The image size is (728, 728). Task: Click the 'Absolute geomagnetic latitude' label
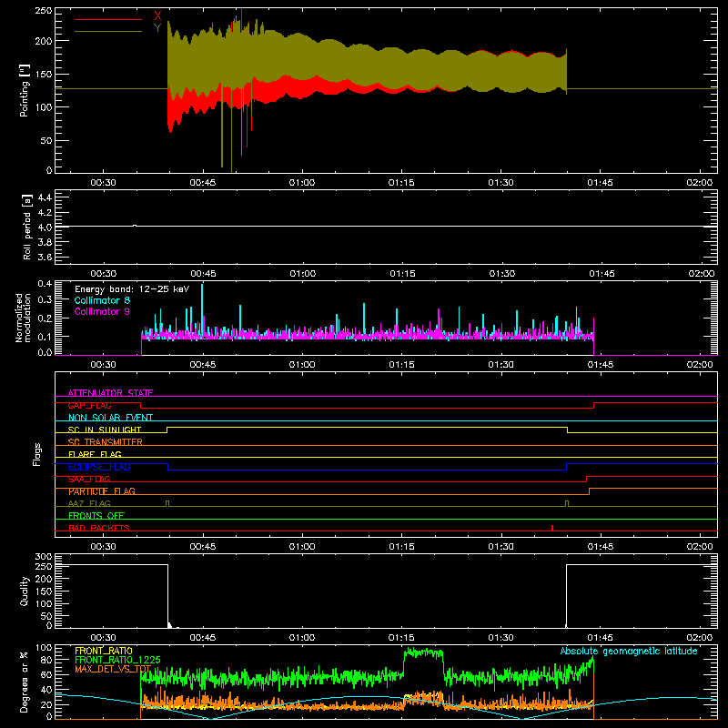pos(629,651)
